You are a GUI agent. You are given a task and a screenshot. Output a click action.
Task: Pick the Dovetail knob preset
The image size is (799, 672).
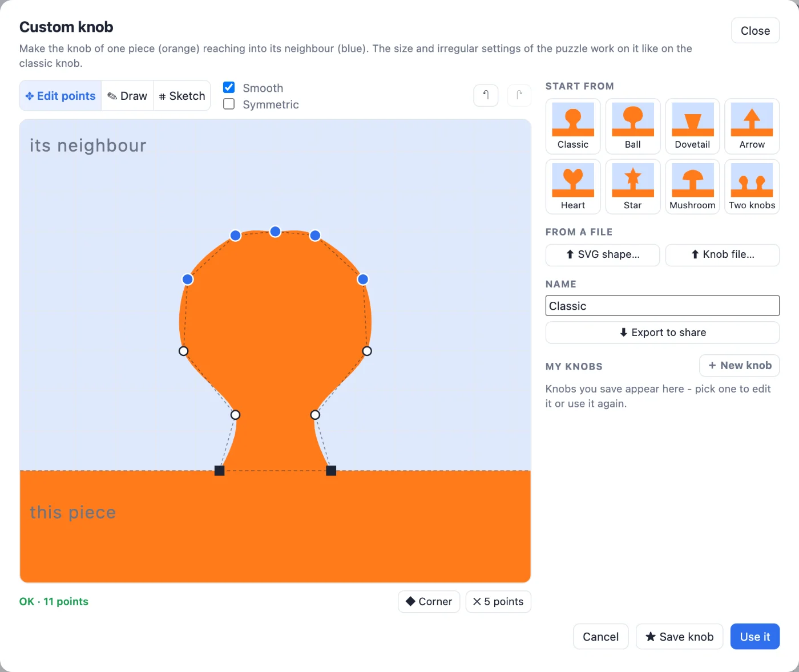[x=692, y=126]
